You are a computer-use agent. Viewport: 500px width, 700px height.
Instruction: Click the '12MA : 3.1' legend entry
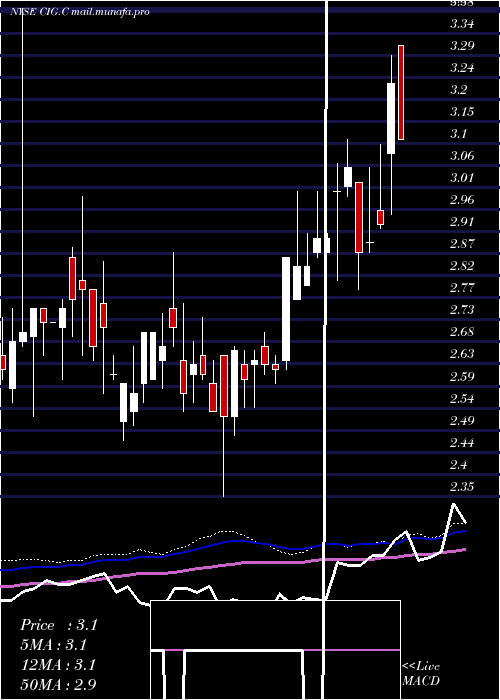(58, 665)
